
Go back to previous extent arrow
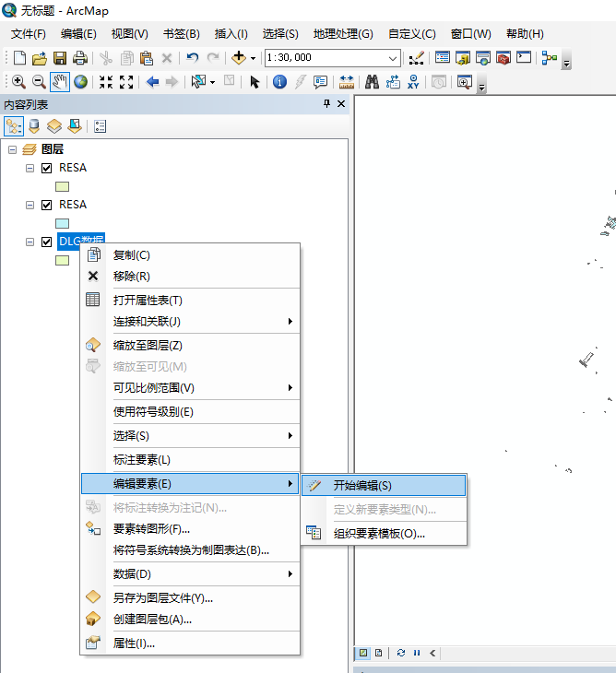click(x=153, y=81)
